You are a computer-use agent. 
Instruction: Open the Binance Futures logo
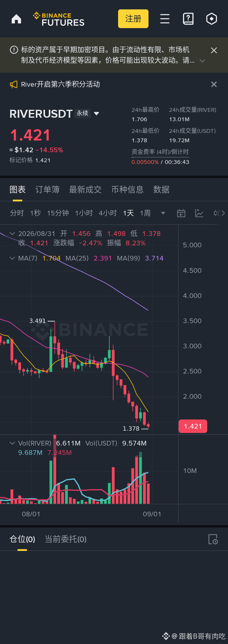point(59,19)
